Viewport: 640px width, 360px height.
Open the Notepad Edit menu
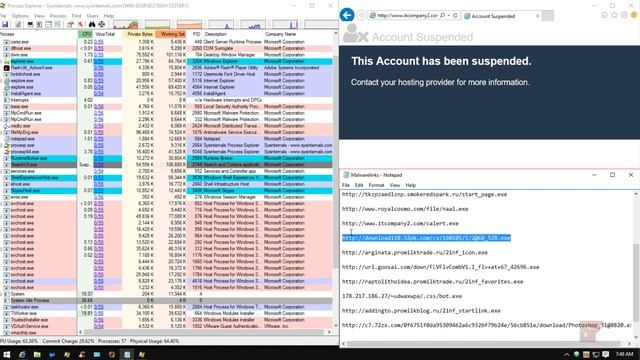point(359,185)
